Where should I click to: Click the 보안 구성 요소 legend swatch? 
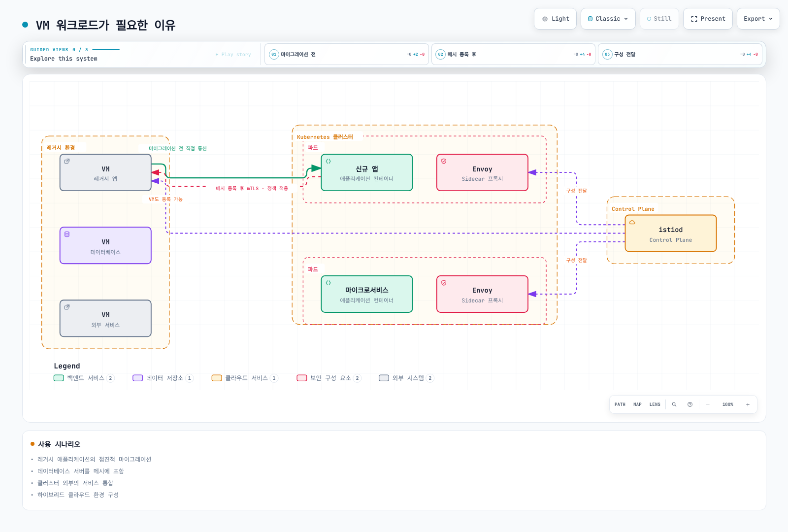click(302, 378)
